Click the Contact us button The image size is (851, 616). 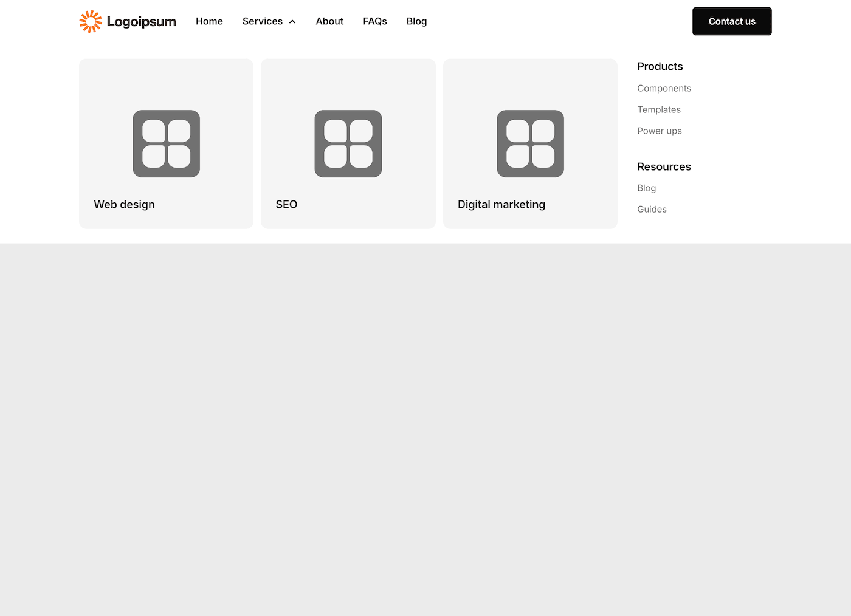pos(732,21)
